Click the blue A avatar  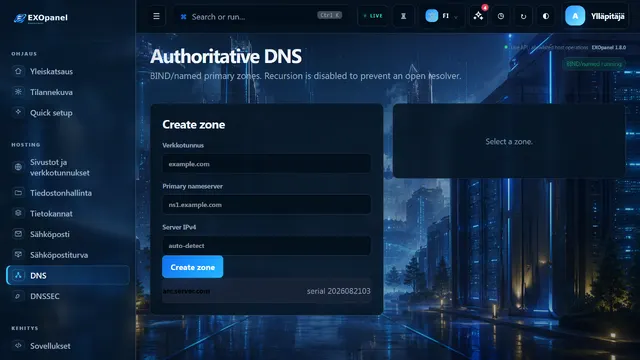575,16
